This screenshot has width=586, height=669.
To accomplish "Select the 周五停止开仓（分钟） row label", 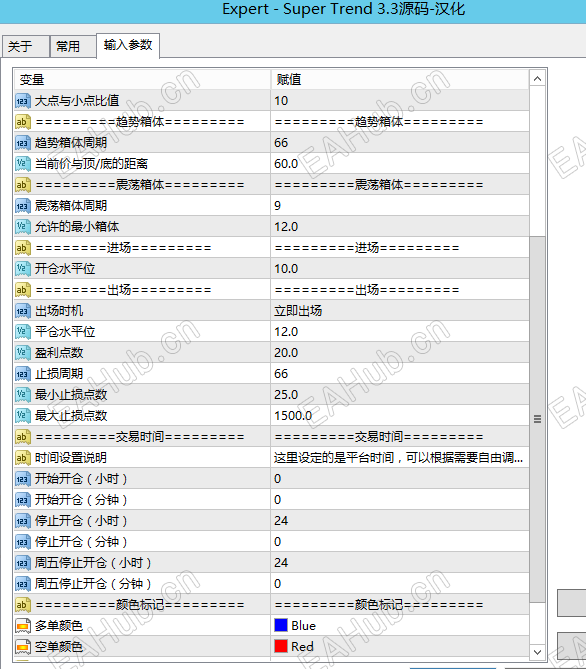I will pos(93,584).
